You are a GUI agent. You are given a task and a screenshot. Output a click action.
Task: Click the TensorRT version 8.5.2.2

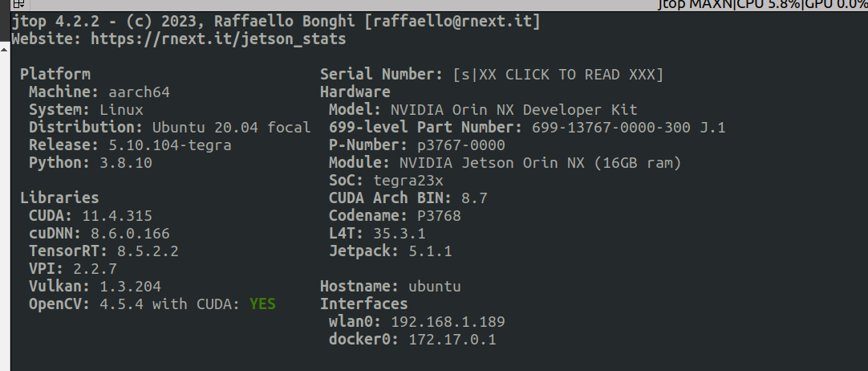pos(148,251)
